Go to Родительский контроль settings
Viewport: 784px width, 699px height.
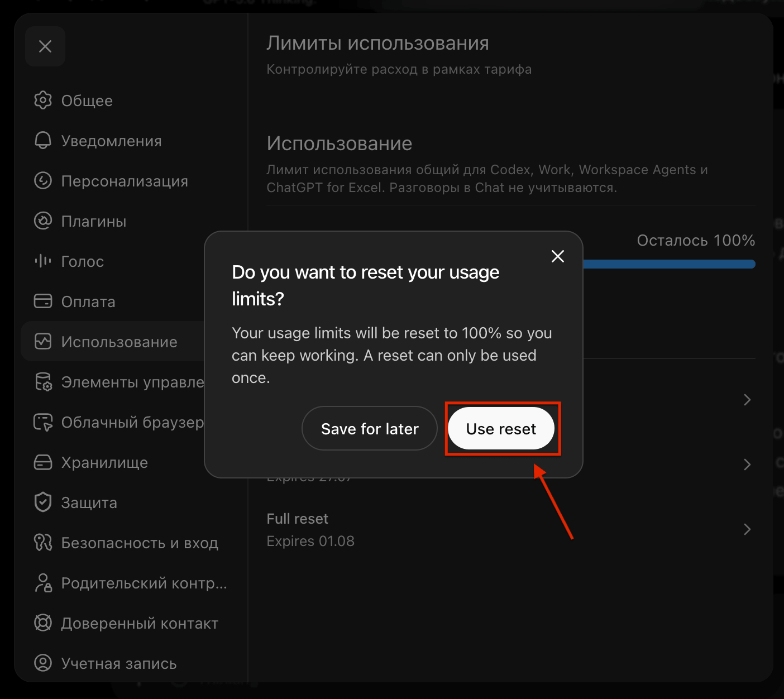coord(131,583)
